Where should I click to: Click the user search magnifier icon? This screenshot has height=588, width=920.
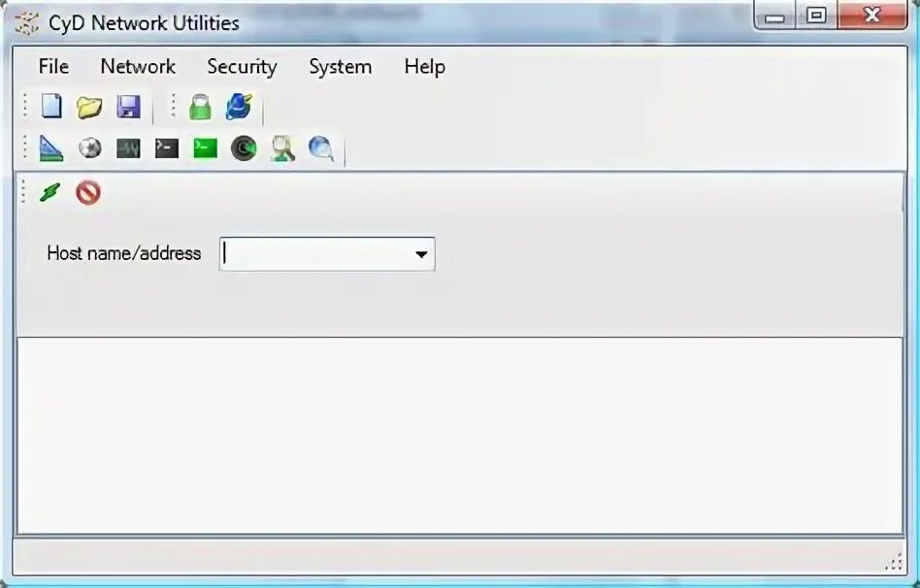[x=282, y=148]
